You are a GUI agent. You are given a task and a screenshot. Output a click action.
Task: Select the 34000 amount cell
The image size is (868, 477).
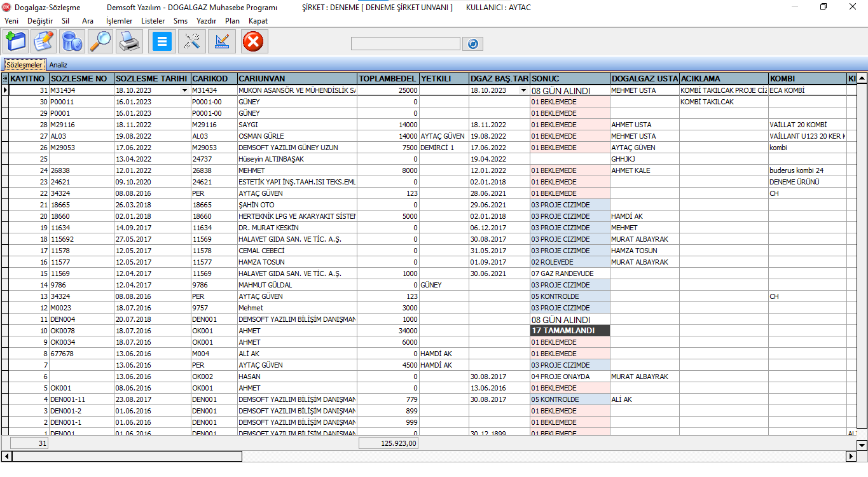[387, 331]
